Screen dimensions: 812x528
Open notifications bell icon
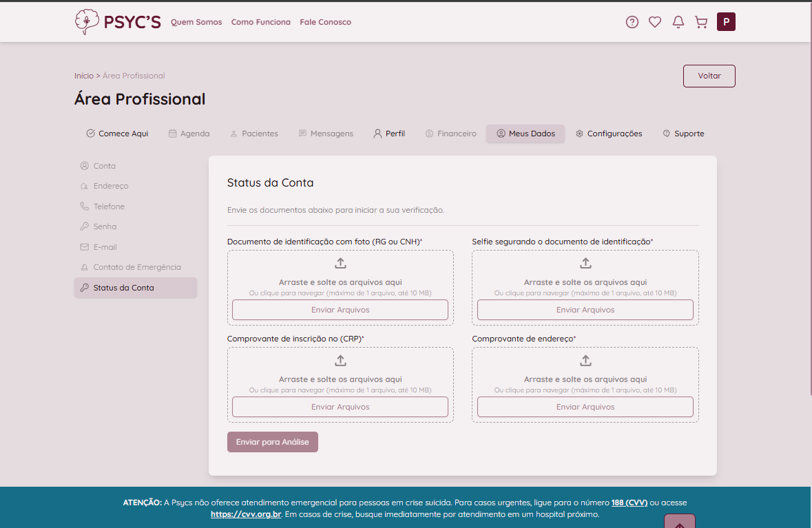point(678,22)
